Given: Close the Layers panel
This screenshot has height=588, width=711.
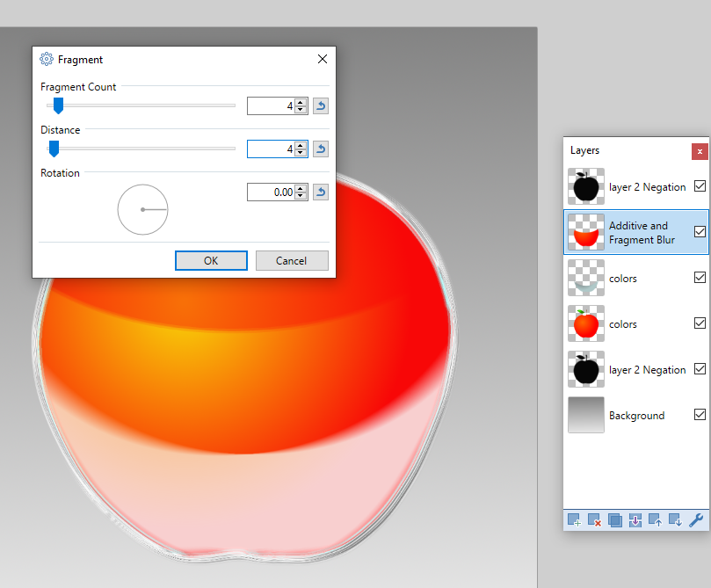Looking at the screenshot, I should pos(700,152).
